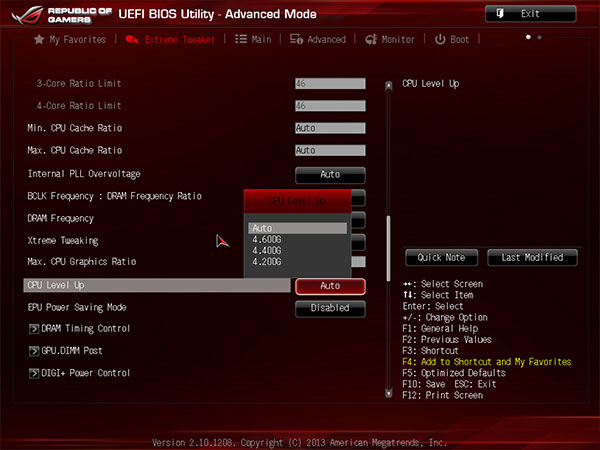
Task: Click the 4-Core Ratio Limit field
Action: [330, 106]
